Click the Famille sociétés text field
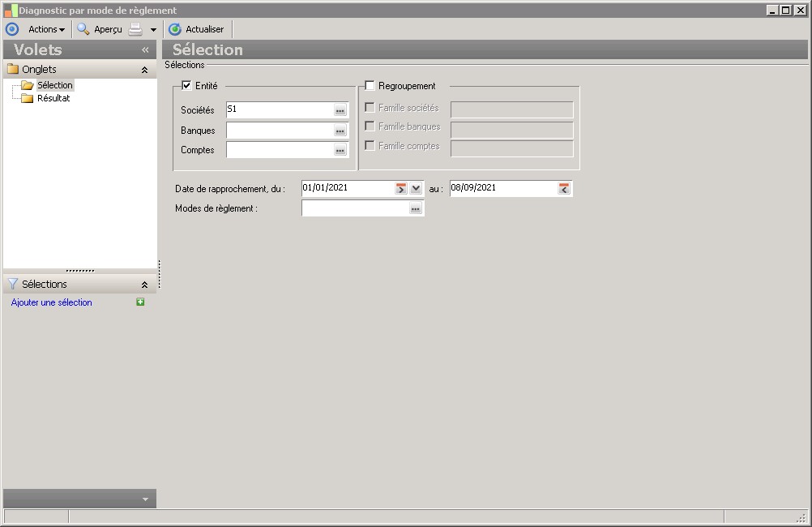Viewport: 812px width, 527px height. tap(512, 109)
